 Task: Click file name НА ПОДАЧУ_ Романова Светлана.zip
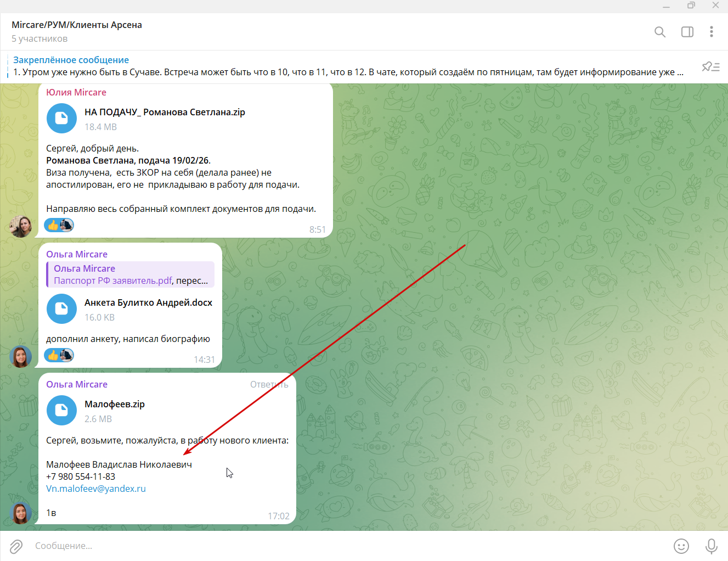click(165, 112)
